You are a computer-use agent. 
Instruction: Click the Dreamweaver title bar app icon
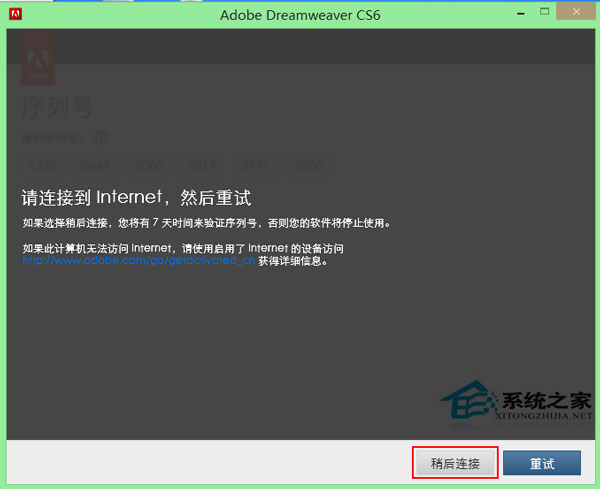tap(14, 15)
